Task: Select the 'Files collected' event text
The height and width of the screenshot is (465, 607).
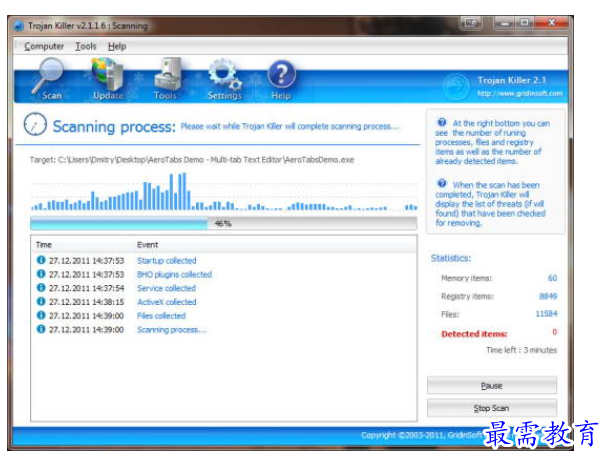Action: point(161,316)
